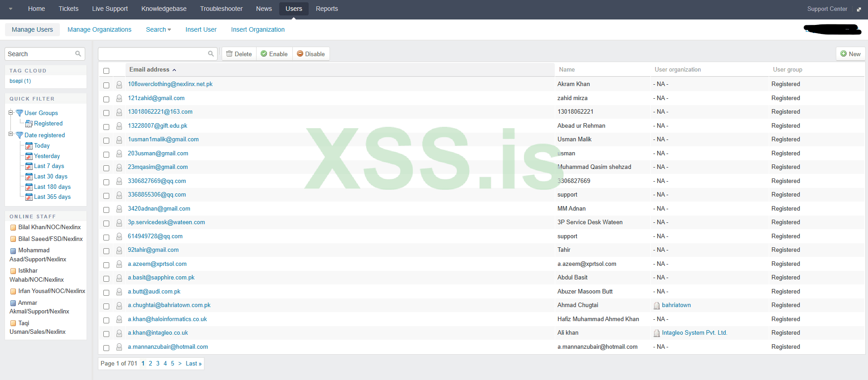Tick the checkbox for 23mqasim@gmail.com
The height and width of the screenshot is (380, 868).
(x=106, y=168)
